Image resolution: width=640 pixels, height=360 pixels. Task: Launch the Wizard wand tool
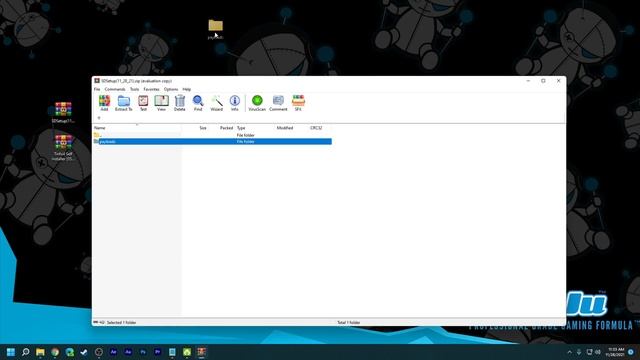click(216, 103)
